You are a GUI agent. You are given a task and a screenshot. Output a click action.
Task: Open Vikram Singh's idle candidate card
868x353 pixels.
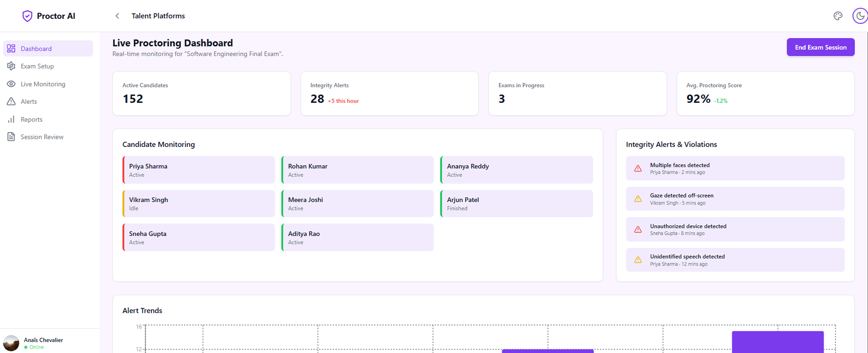199,204
